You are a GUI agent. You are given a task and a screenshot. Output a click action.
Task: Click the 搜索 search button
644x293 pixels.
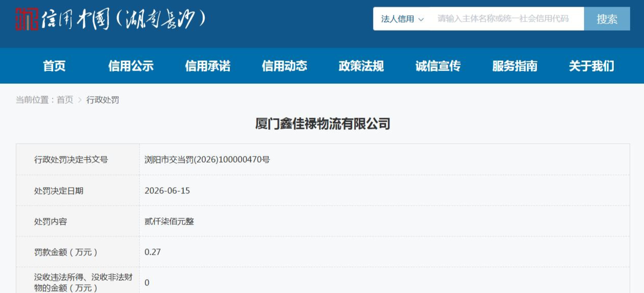[x=607, y=19]
